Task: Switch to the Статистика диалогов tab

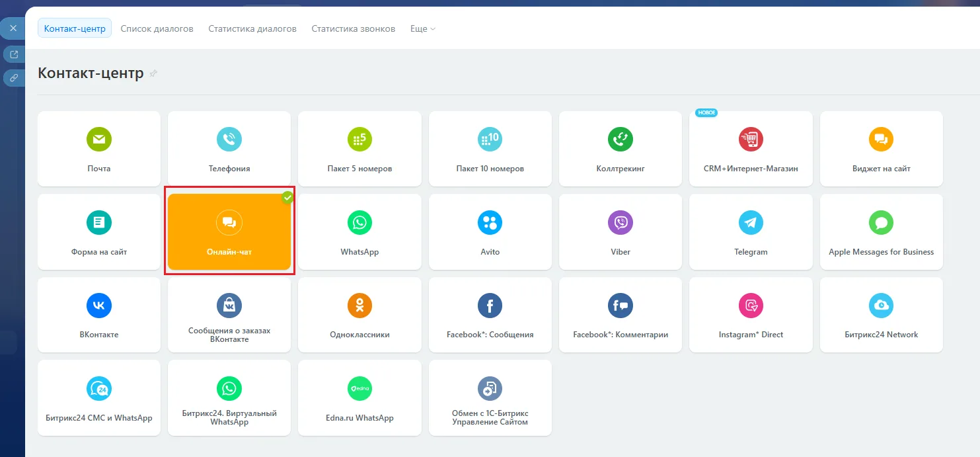Action: 252,28
